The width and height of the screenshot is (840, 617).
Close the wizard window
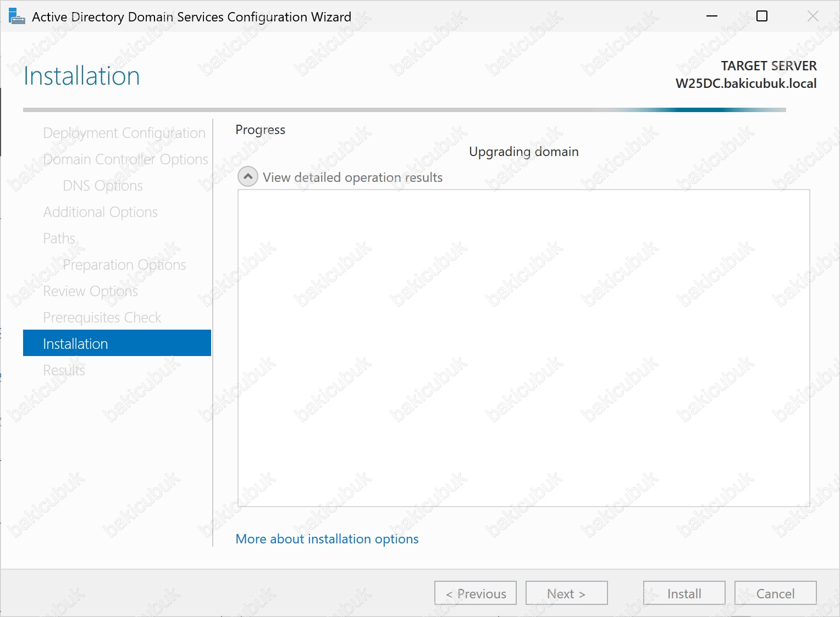(813, 16)
